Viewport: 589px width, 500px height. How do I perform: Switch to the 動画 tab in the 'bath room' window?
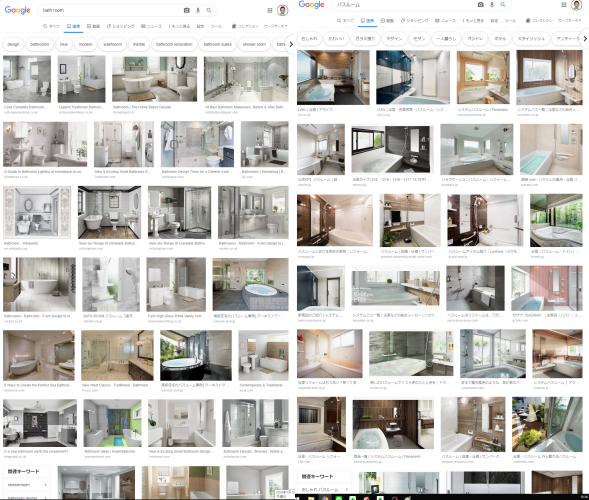pos(93,26)
